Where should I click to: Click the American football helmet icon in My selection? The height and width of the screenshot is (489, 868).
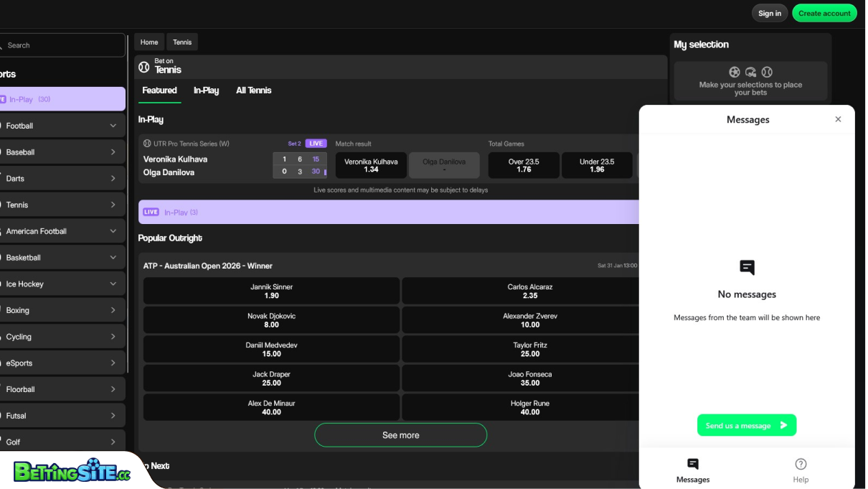(750, 73)
